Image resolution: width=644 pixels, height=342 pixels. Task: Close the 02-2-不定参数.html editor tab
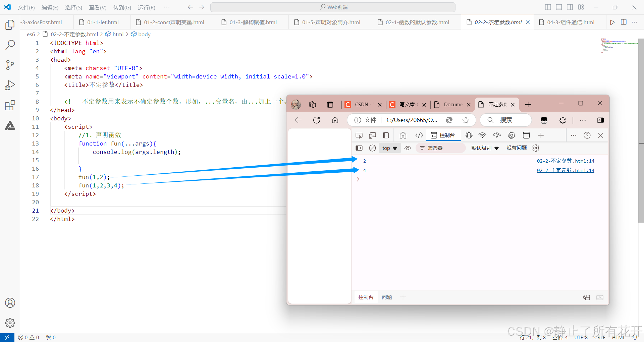pyautogui.click(x=528, y=22)
